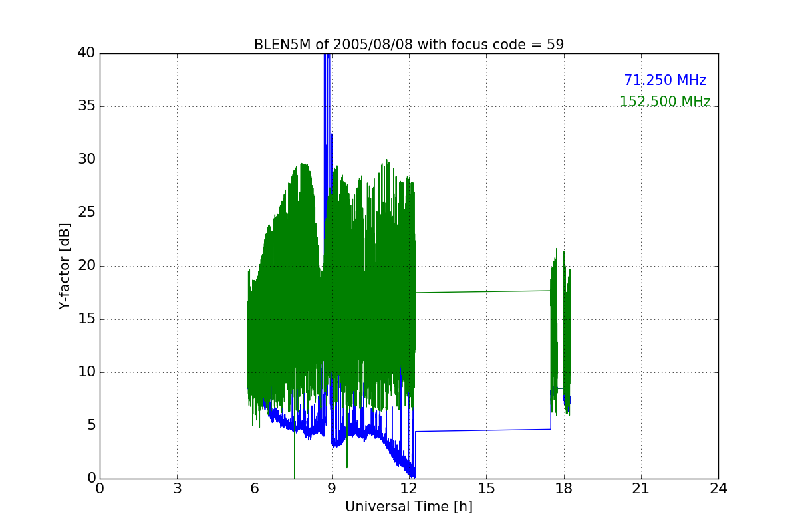Click the flat green line between 12 and 18 hours

pyautogui.click(x=483, y=291)
